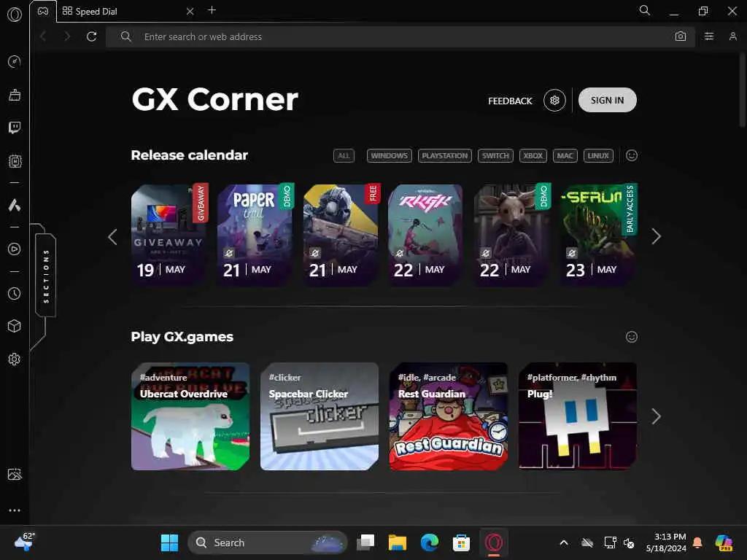Viewport: 747px width, 560px height.
Task: Open the RKGK 22 May card
Action: (425, 236)
